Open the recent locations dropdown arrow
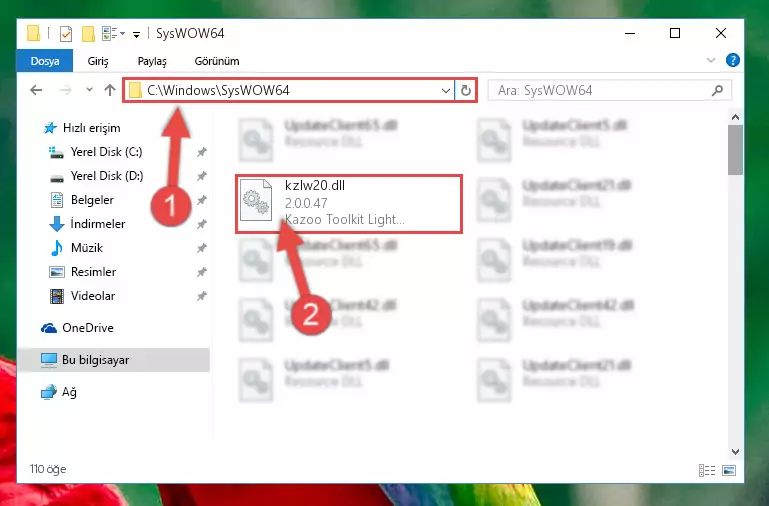This screenshot has height=506, width=769. tap(89, 90)
